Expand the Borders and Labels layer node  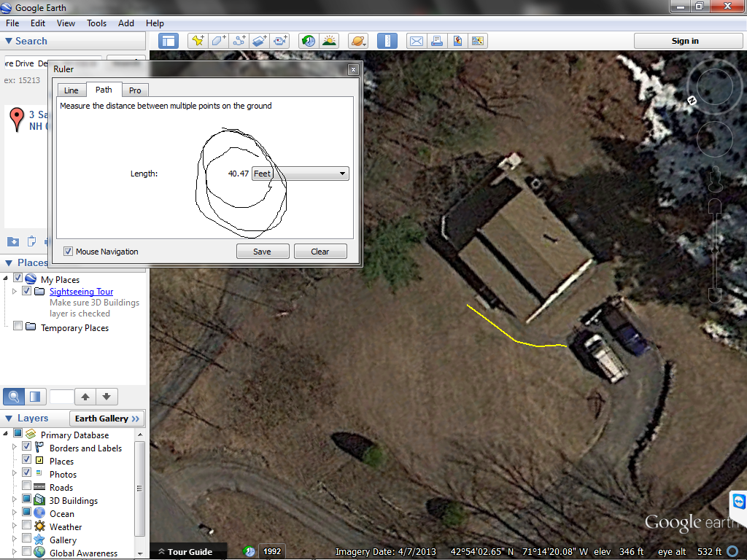point(15,447)
